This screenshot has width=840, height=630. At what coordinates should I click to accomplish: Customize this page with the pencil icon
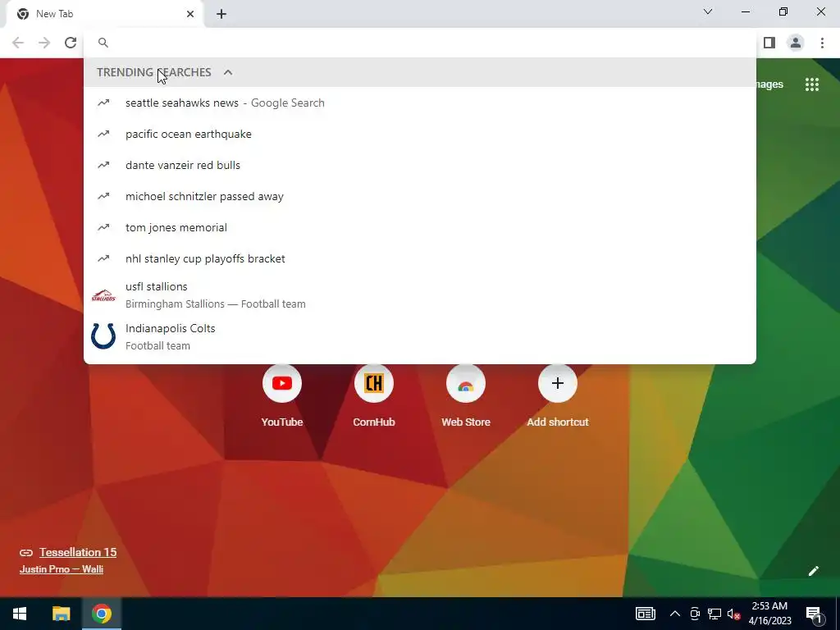click(x=813, y=571)
